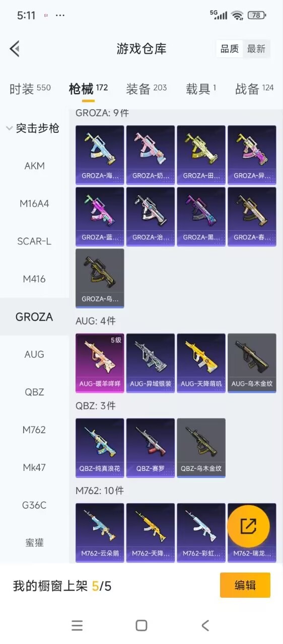Select the AUG-异域银装 weapon skin
Viewport: 283px width, 644px height.
151,363
